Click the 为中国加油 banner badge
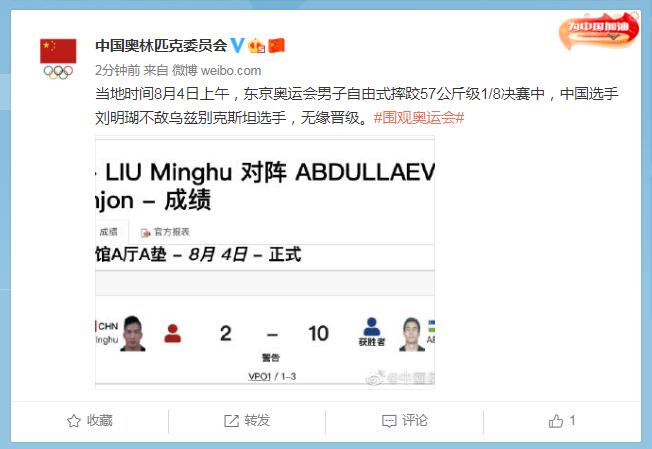Viewport: 652px width, 449px height. [598, 29]
